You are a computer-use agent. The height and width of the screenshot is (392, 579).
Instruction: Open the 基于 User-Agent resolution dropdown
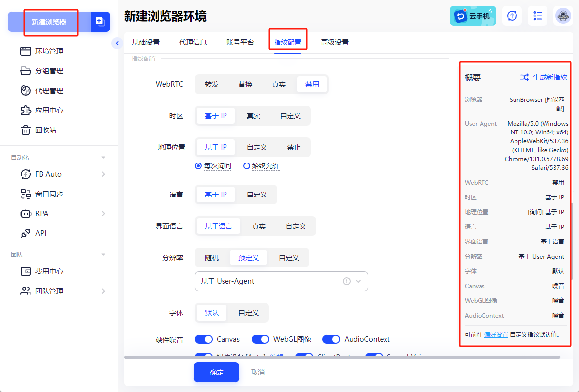[281, 281]
